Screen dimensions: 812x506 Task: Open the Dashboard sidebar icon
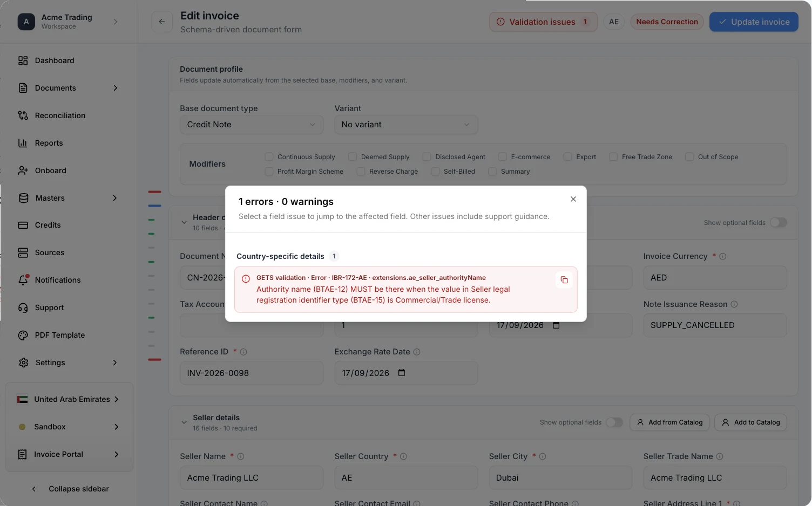pyautogui.click(x=23, y=60)
